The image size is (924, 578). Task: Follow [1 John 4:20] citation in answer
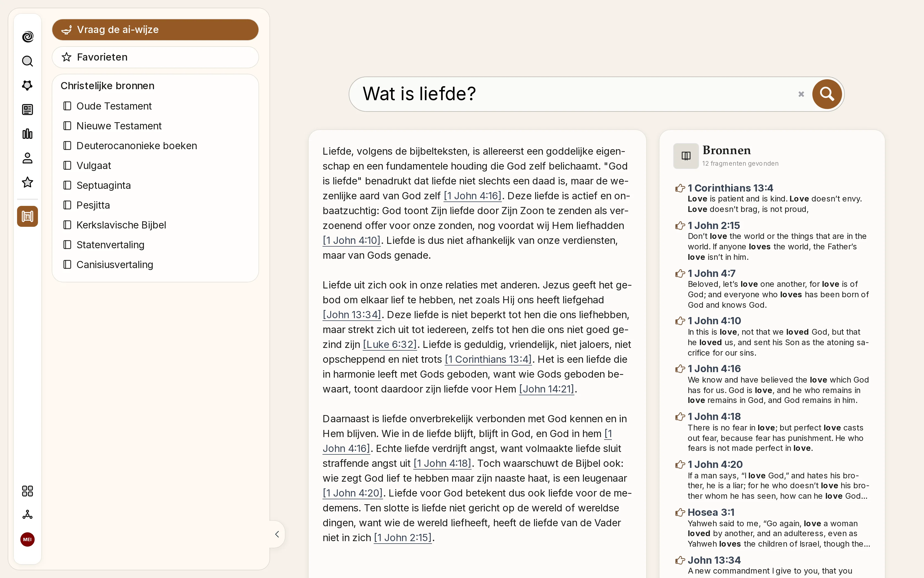(353, 493)
